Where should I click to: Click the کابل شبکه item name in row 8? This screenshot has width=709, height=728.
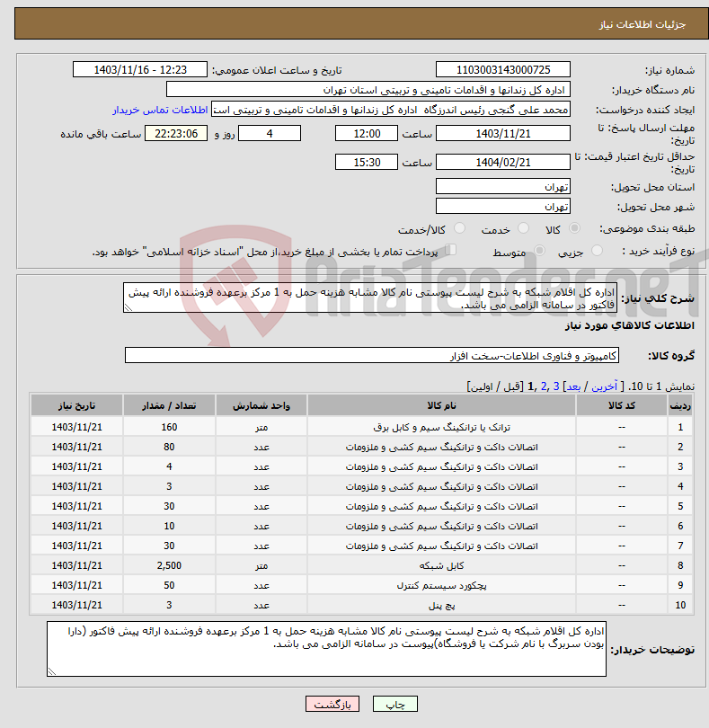(x=441, y=565)
